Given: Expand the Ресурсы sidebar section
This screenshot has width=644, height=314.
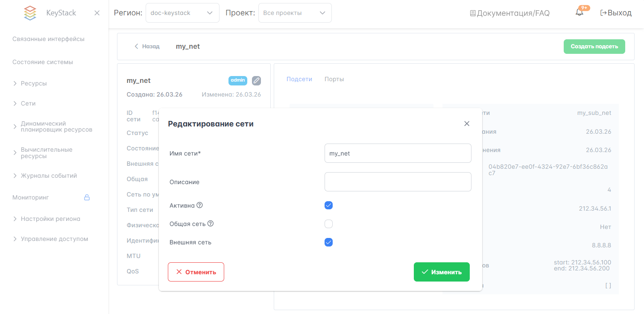Looking at the screenshot, I should point(34,83).
